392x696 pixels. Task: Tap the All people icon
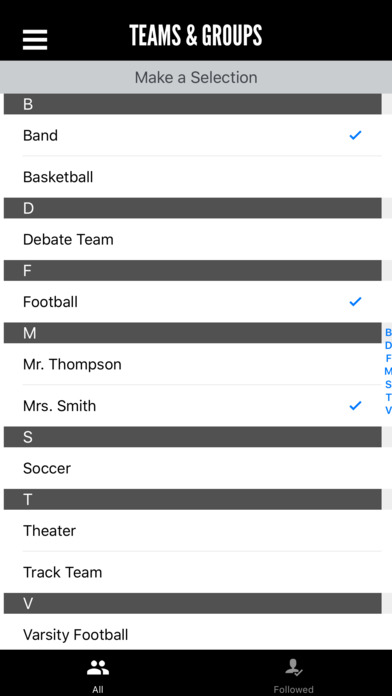click(98, 667)
